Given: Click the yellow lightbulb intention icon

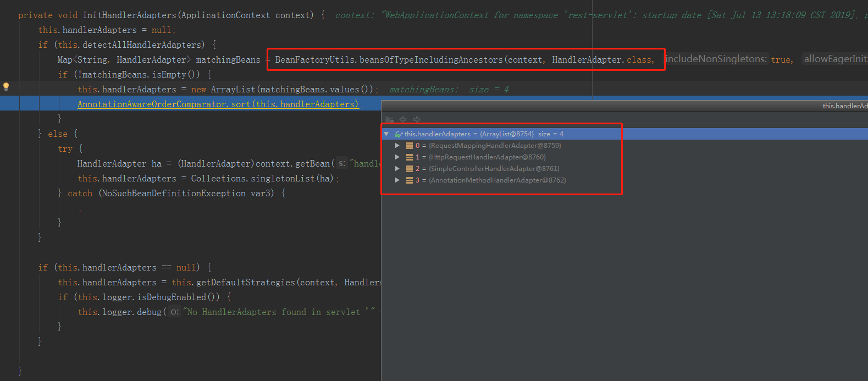Looking at the screenshot, I should [6, 86].
